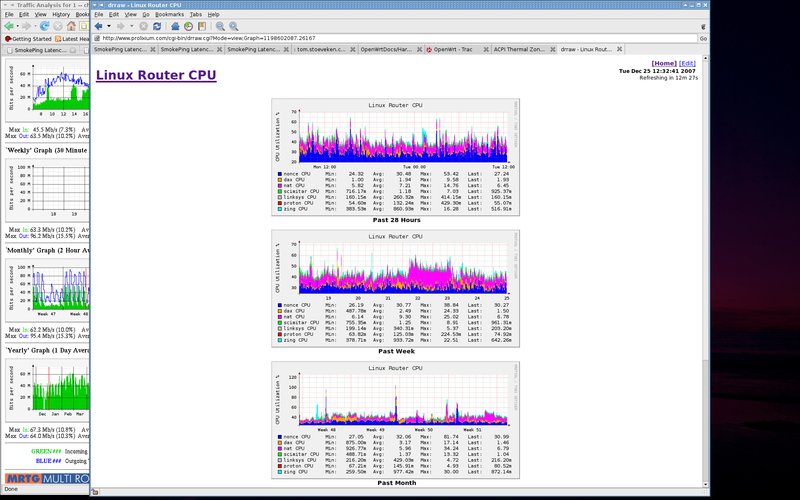The width and height of the screenshot is (800, 500).
Task: Click the Stop loading icon in the drraw window
Action: [144, 26]
